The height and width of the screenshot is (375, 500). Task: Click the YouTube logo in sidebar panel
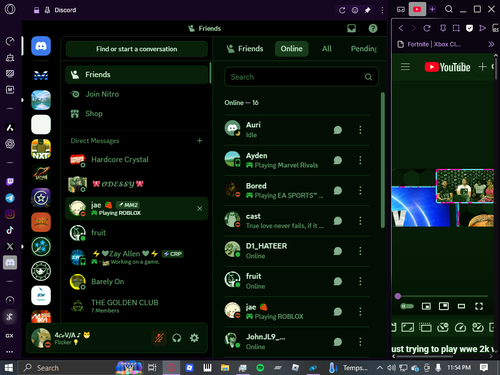[x=447, y=67]
